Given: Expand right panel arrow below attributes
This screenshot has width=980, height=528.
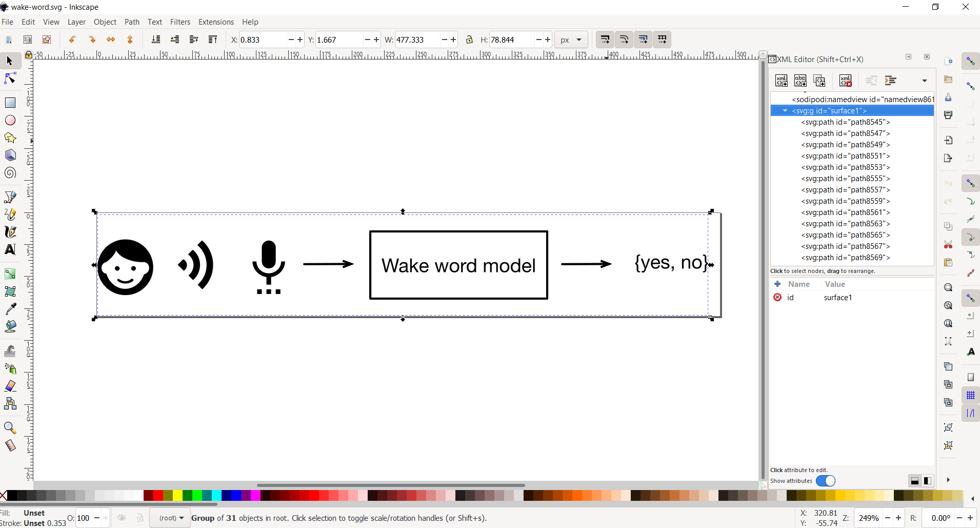Looking at the screenshot, I should [948, 480].
